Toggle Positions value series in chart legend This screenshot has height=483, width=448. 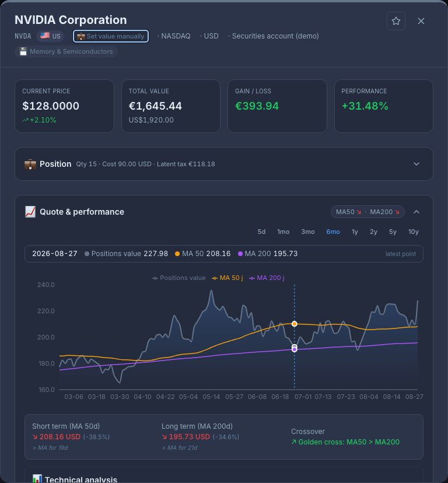pos(179,278)
